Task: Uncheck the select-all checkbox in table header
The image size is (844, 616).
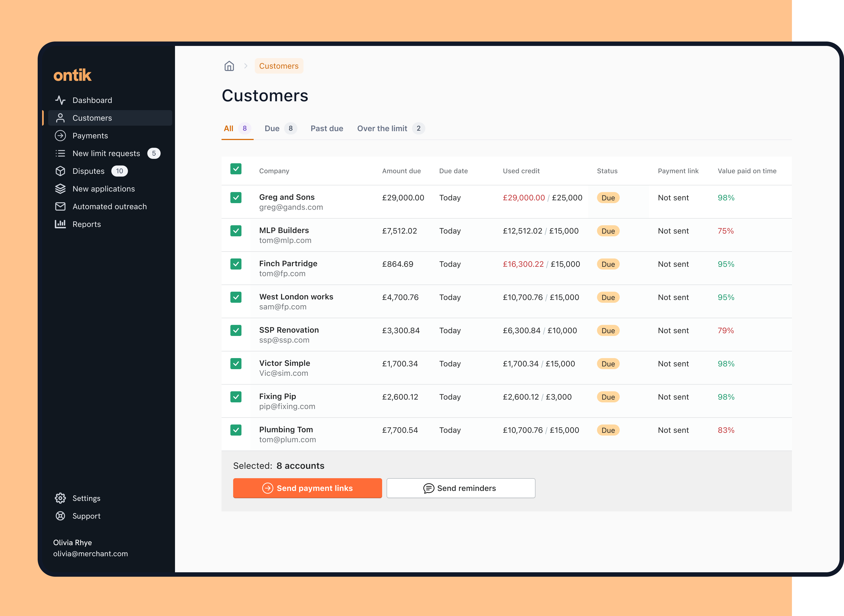Action: pyautogui.click(x=236, y=169)
